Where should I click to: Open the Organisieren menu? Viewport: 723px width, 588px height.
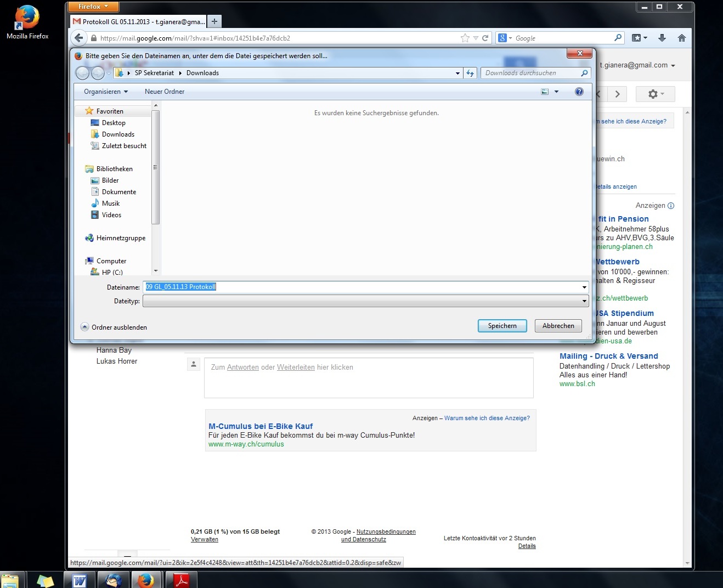pos(106,92)
